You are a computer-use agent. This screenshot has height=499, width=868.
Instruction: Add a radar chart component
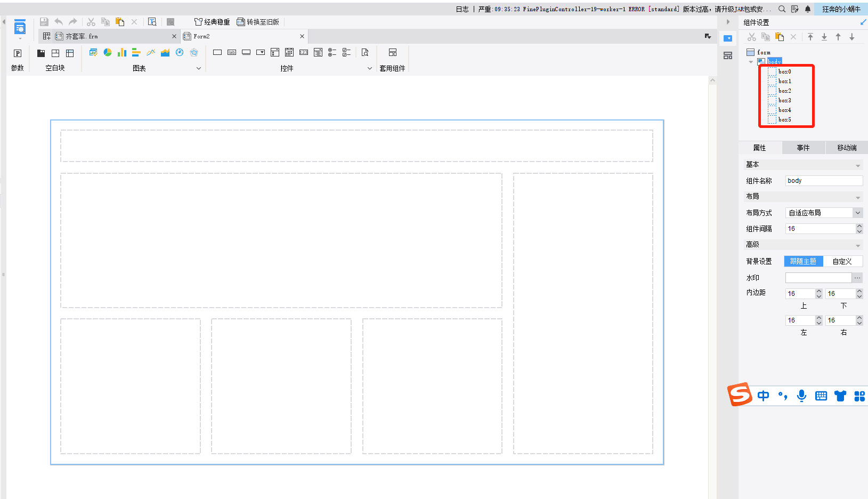click(194, 52)
